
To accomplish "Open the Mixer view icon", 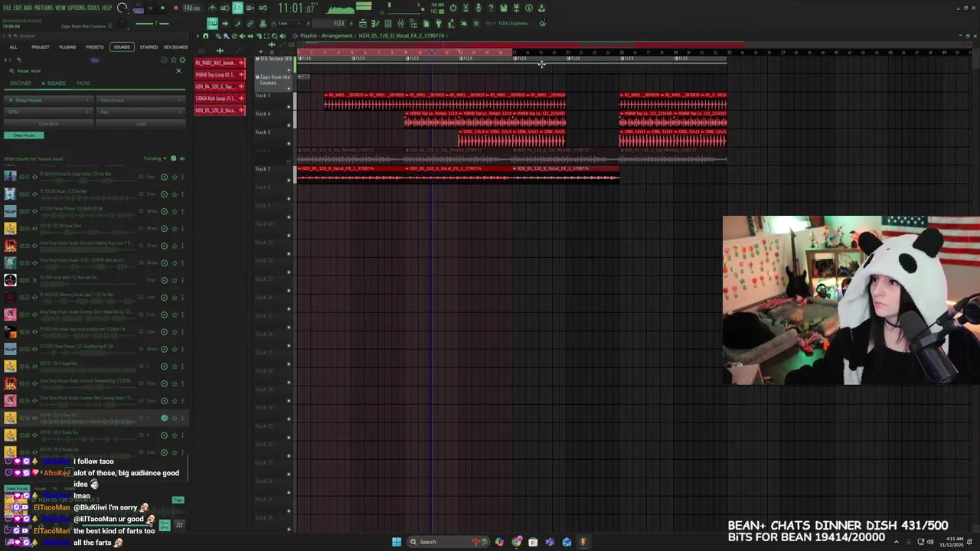I will (400, 24).
